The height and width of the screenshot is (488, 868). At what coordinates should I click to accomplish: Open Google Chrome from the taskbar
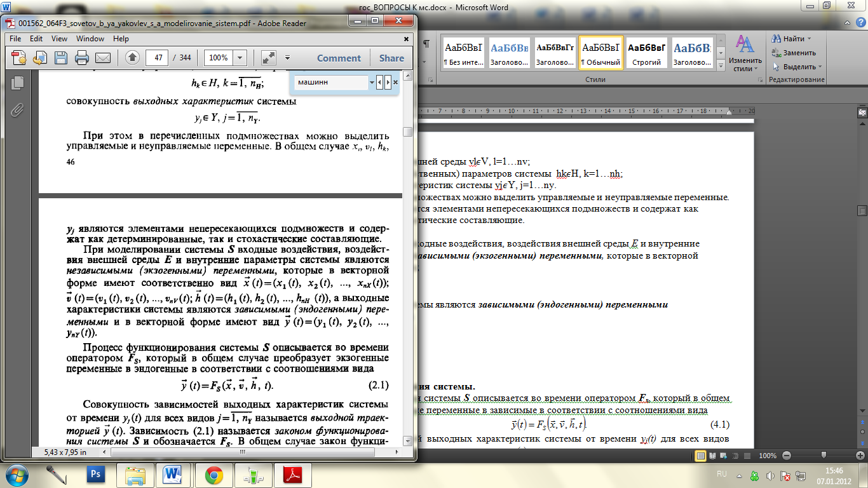pyautogui.click(x=213, y=474)
